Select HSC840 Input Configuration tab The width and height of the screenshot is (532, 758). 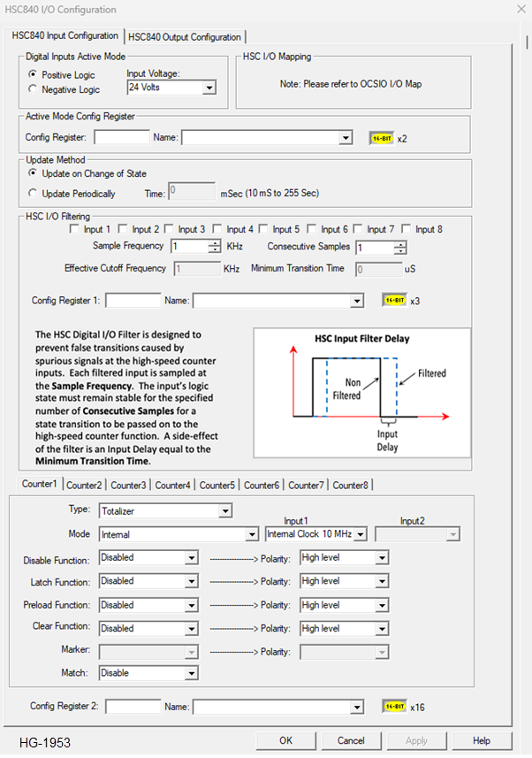pos(65,35)
